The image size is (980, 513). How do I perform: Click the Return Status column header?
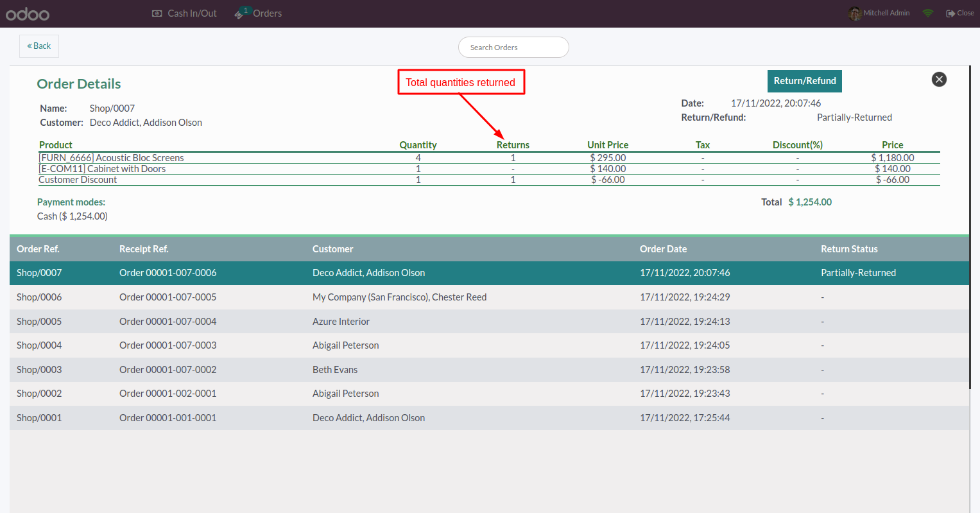tap(849, 249)
